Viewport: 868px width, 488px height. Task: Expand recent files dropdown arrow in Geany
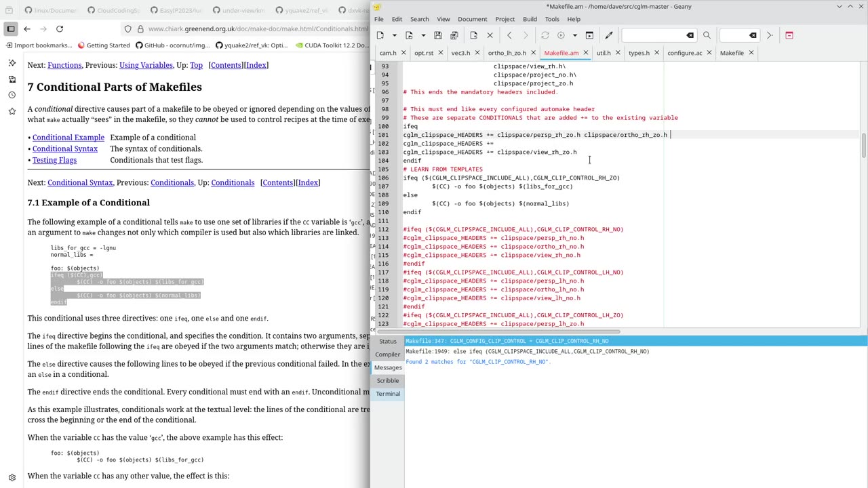point(423,35)
